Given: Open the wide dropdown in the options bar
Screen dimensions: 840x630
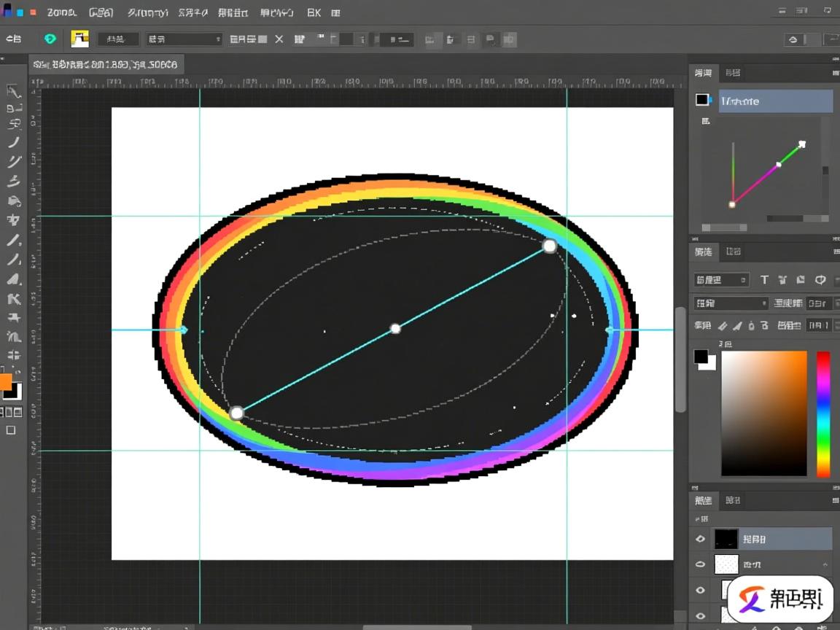Looking at the screenshot, I should 184,39.
